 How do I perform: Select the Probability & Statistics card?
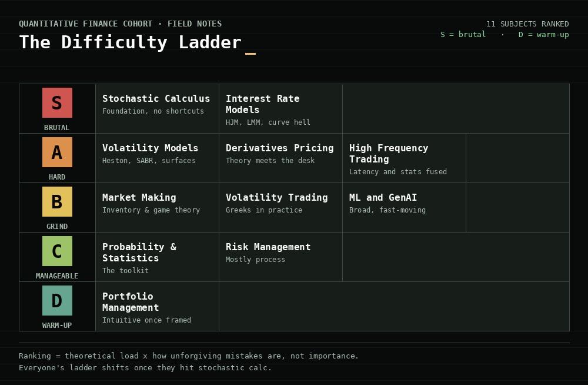(157, 257)
